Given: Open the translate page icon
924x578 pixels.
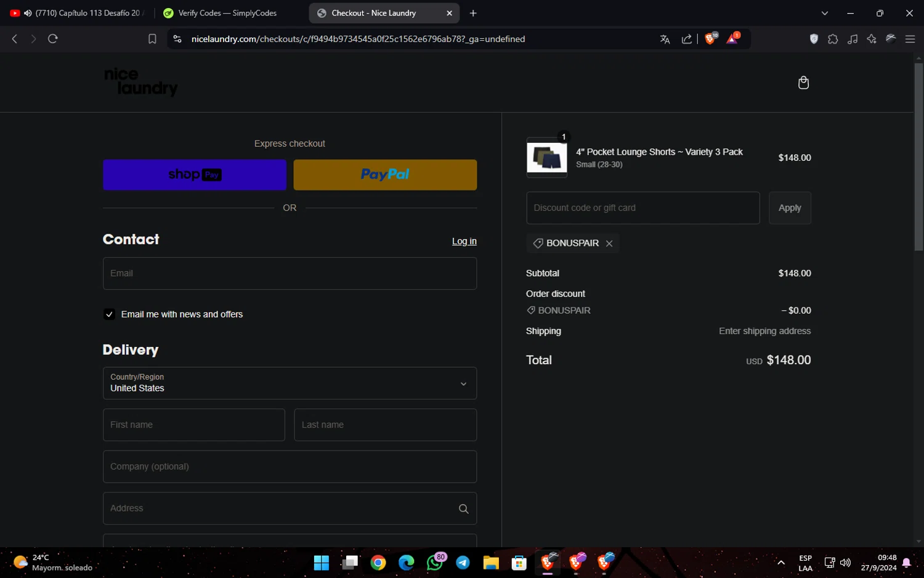Looking at the screenshot, I should coord(665,39).
